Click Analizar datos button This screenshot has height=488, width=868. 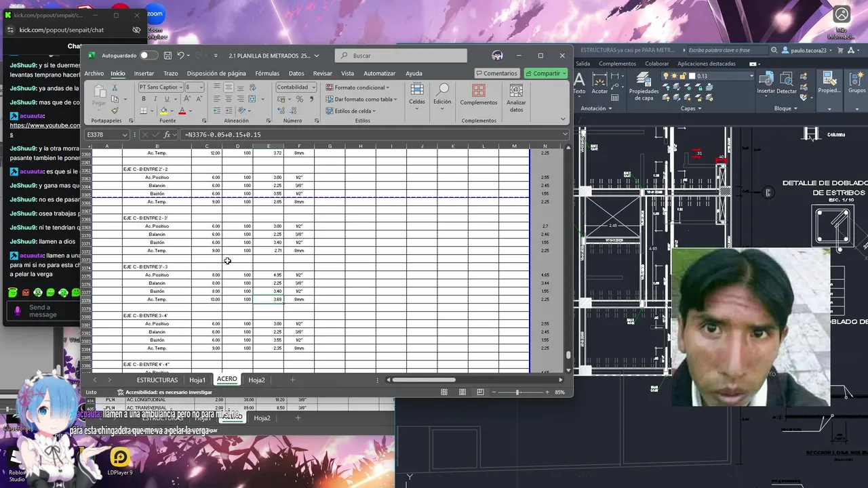[516, 98]
